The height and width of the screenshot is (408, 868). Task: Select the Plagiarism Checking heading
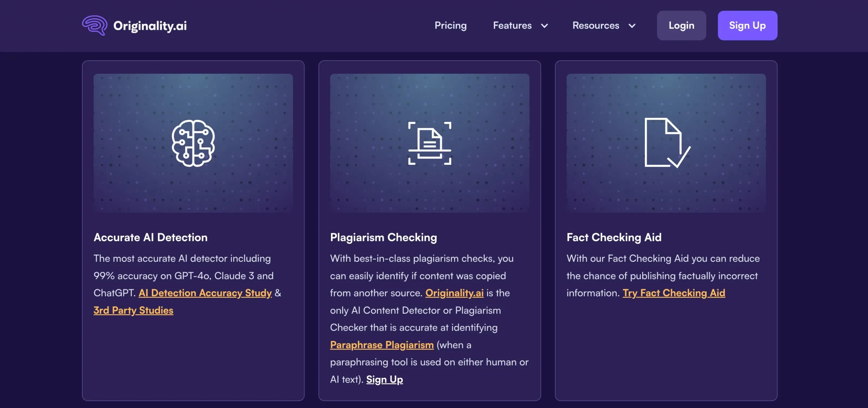click(383, 237)
